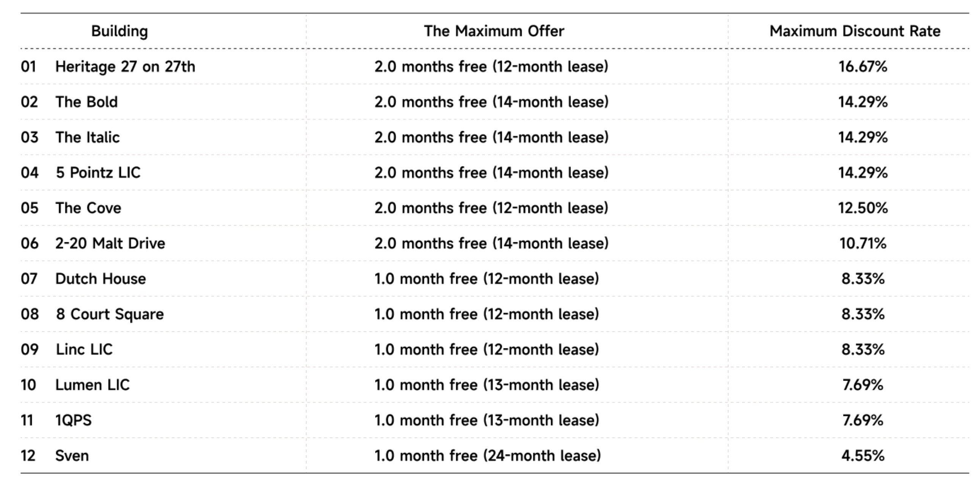
Task: Click The Italic building name
Action: (88, 137)
